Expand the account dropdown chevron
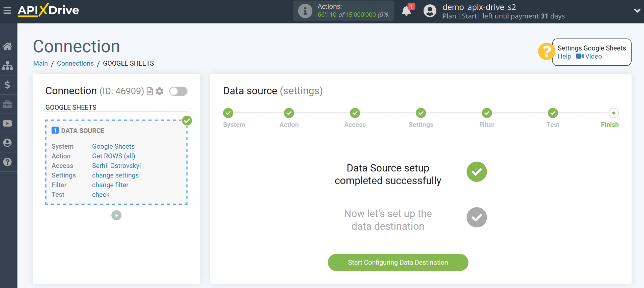 pos(637,11)
